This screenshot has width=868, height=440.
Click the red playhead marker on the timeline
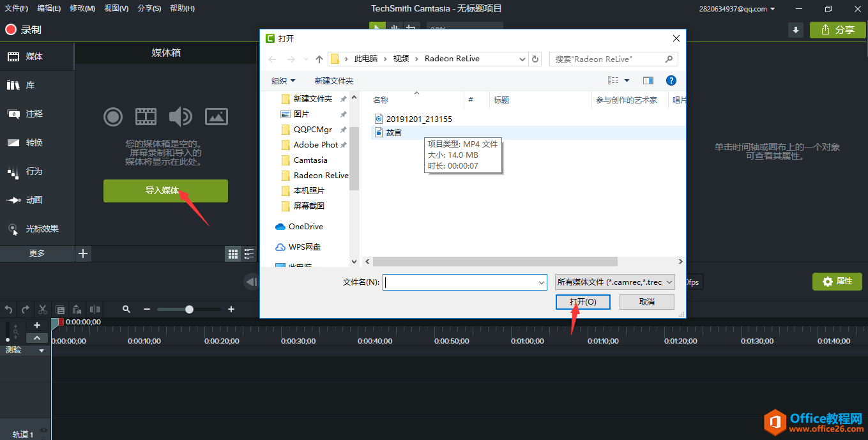click(61, 322)
